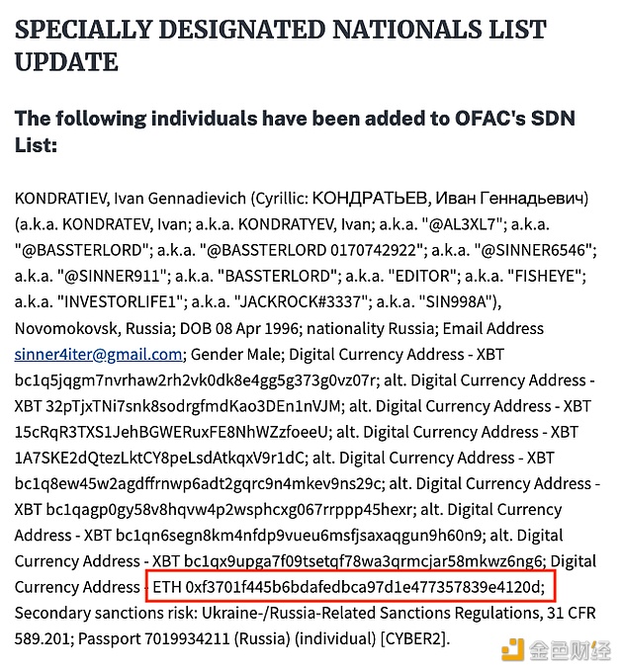Open the sinner4iter@gmail.com email link
Screen dimensions: 622x672
(98, 355)
